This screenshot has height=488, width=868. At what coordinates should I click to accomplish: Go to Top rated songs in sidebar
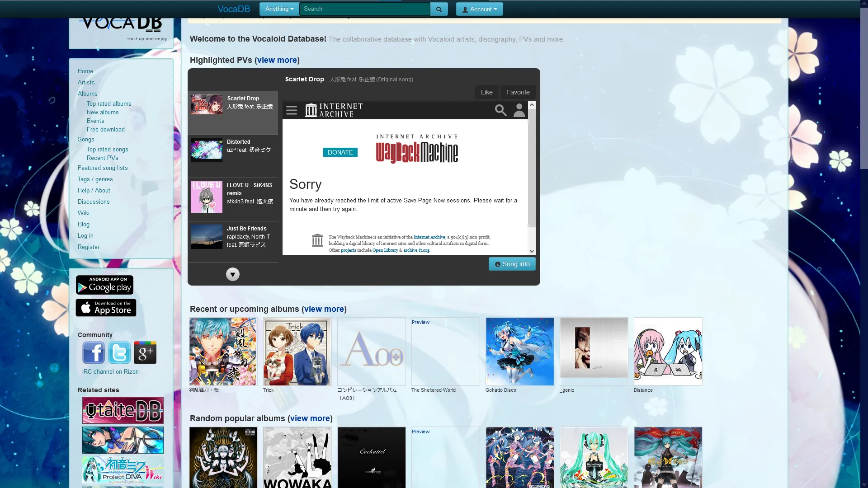[x=107, y=149]
